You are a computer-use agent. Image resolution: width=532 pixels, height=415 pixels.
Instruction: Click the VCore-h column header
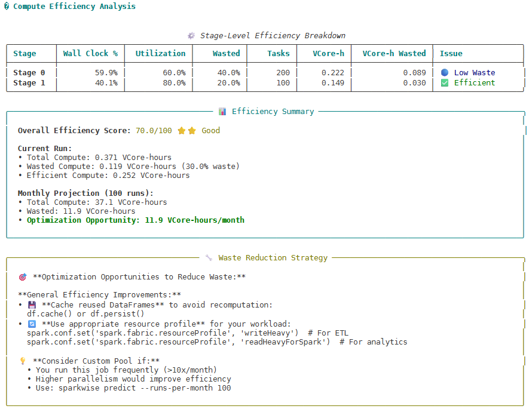click(x=328, y=54)
